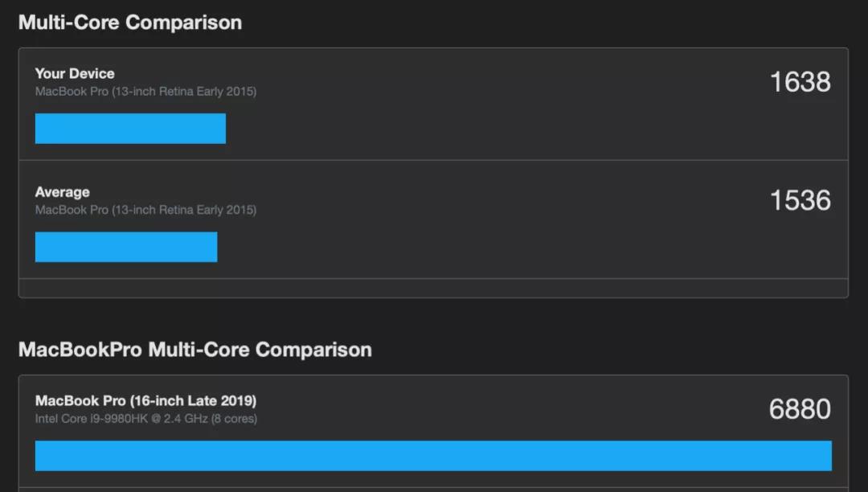This screenshot has width=868, height=492.
Task: Click the MacBookPro Multi-Core Comparison heading
Action: coord(194,350)
